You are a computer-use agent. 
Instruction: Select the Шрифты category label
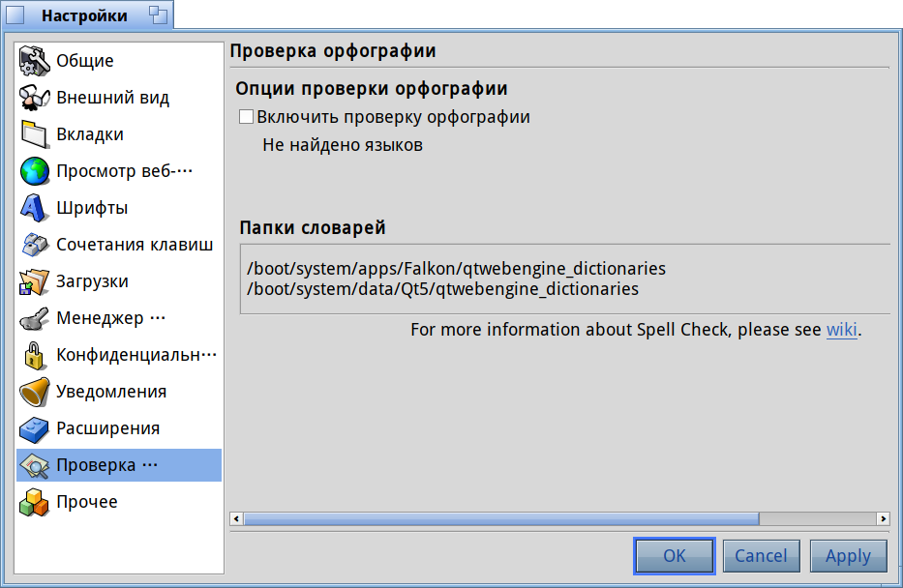tap(92, 208)
